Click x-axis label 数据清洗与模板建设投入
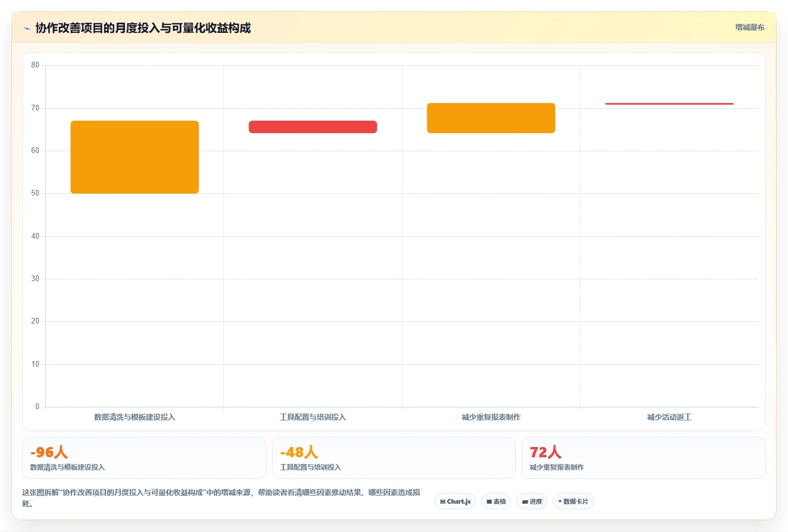The image size is (788, 532). click(x=134, y=417)
